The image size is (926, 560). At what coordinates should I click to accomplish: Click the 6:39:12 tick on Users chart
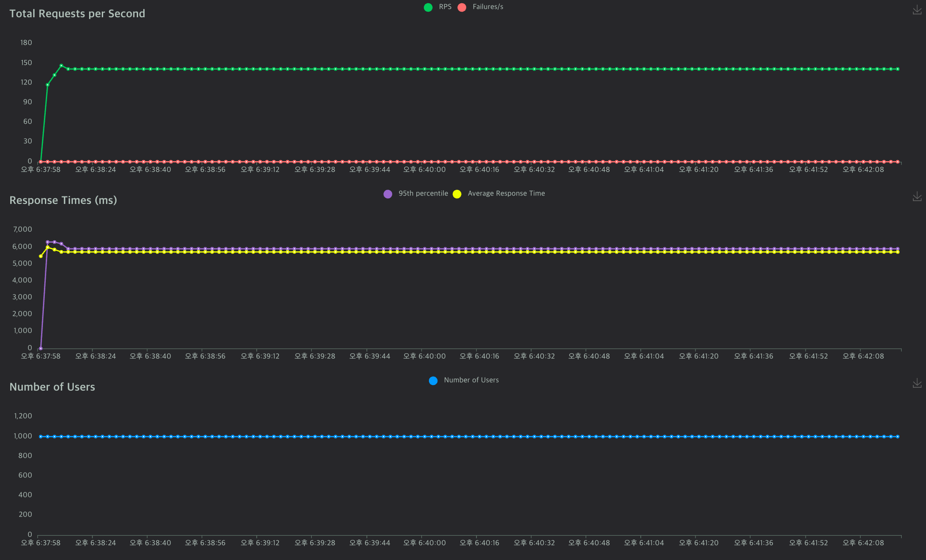coord(260,543)
